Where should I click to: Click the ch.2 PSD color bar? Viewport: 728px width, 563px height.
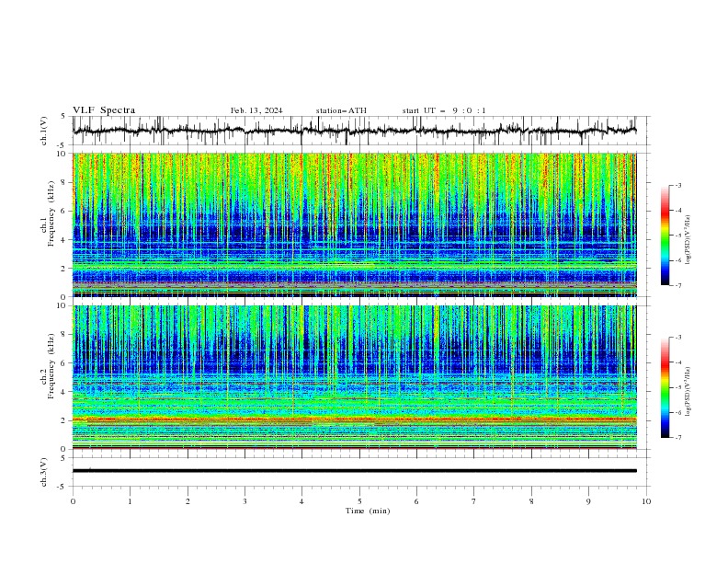click(665, 387)
